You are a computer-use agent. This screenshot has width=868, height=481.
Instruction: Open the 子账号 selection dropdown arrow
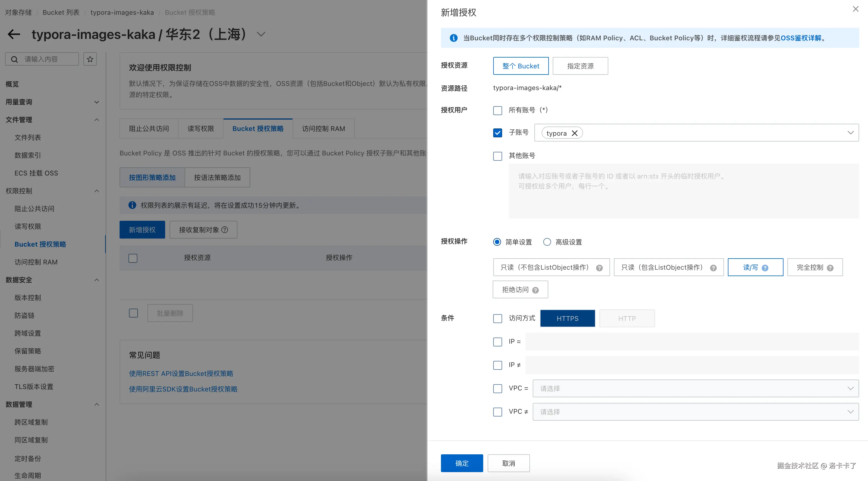click(x=850, y=132)
